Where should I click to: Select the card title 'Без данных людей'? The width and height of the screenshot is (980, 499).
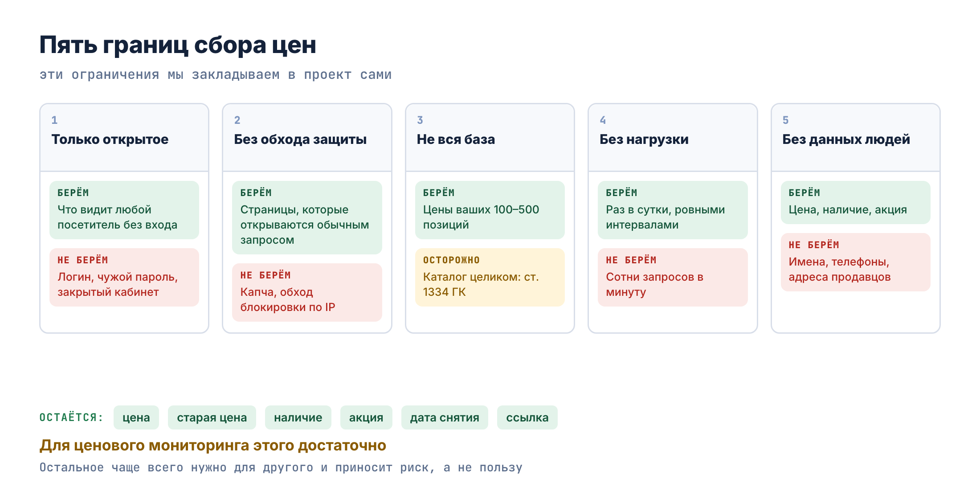846,139
